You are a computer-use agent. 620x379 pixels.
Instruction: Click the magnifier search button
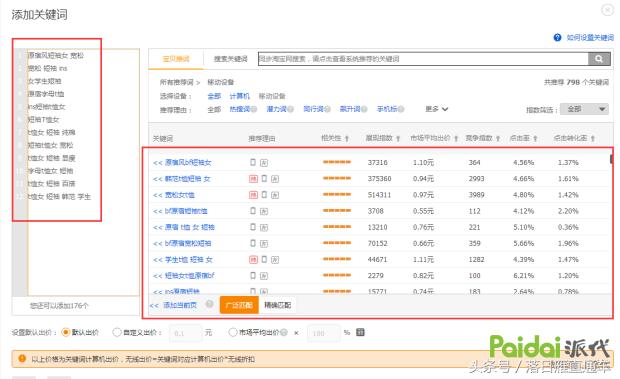point(599,59)
